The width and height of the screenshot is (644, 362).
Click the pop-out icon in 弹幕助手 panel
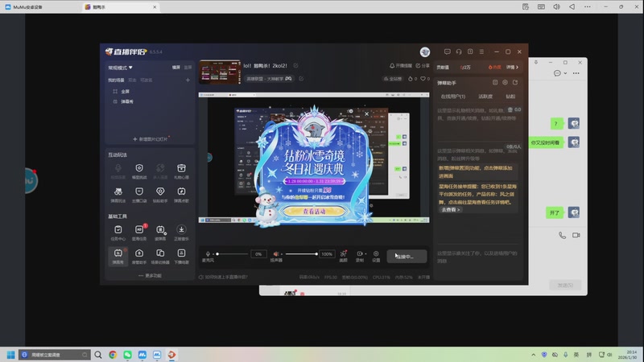click(x=515, y=83)
